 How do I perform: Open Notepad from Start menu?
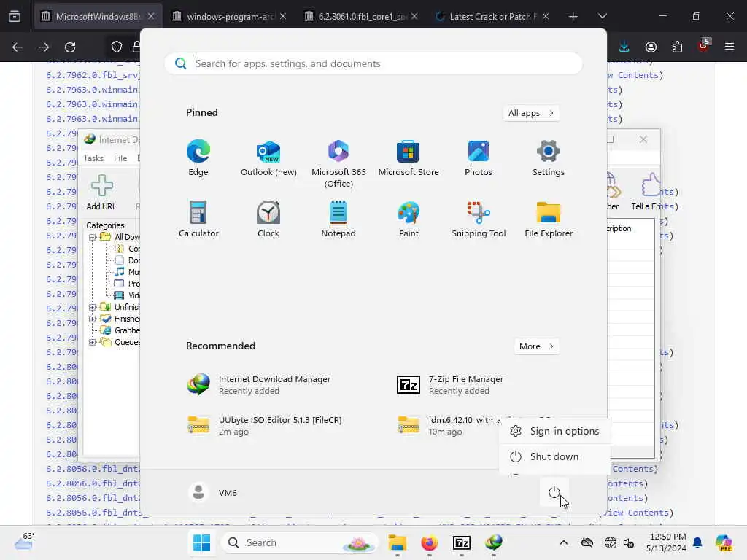coord(338,219)
